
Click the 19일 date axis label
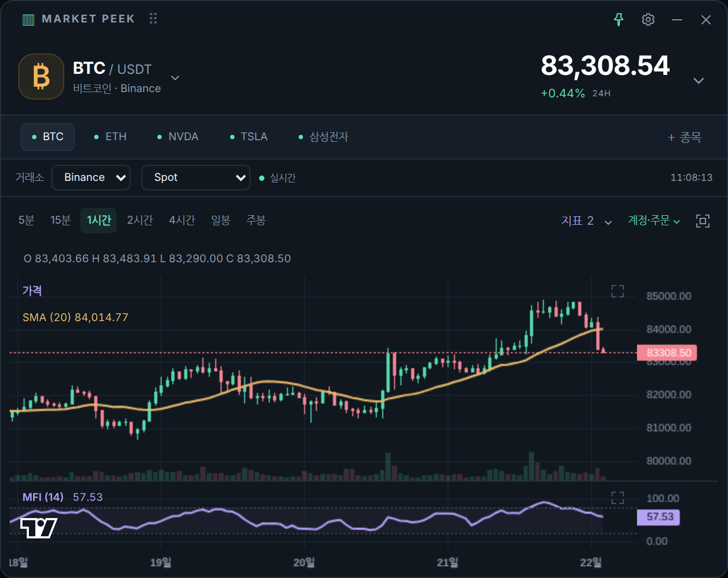tap(161, 562)
